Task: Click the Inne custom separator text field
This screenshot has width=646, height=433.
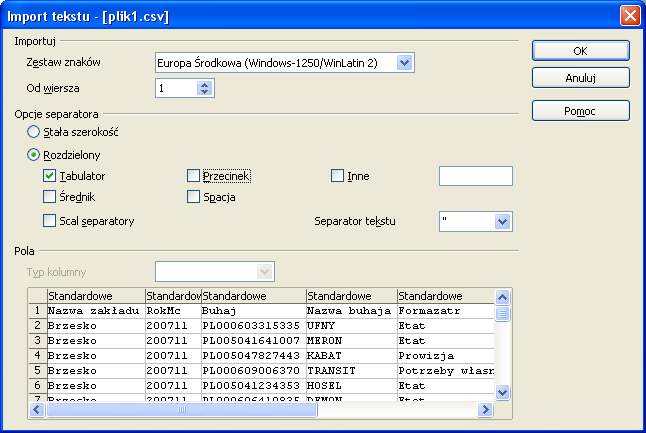Action: [476, 176]
